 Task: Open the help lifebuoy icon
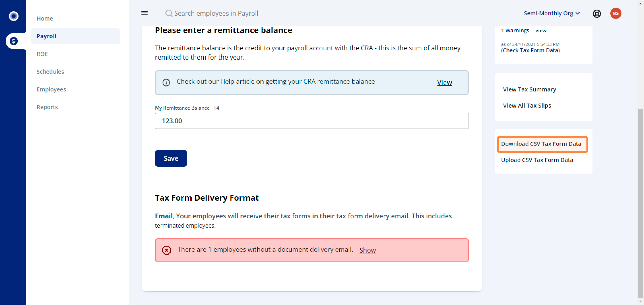coord(597,13)
